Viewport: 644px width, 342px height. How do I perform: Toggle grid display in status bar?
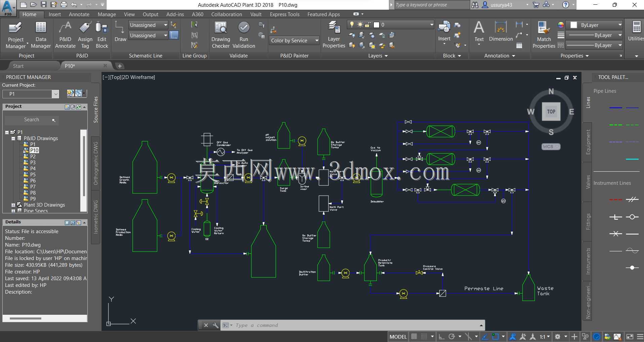click(x=414, y=336)
